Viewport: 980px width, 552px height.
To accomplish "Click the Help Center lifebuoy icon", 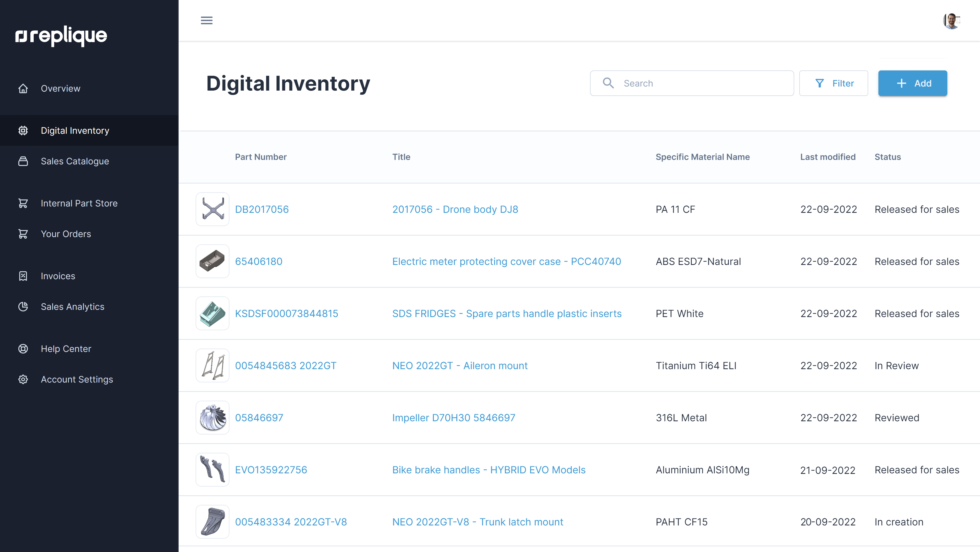I will point(23,348).
